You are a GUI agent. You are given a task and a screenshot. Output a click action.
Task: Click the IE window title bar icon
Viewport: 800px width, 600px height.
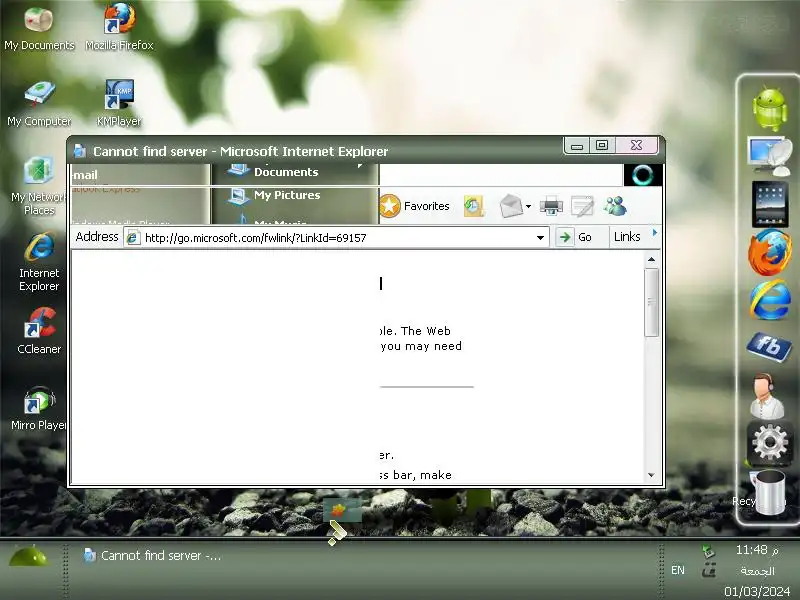[x=80, y=151]
